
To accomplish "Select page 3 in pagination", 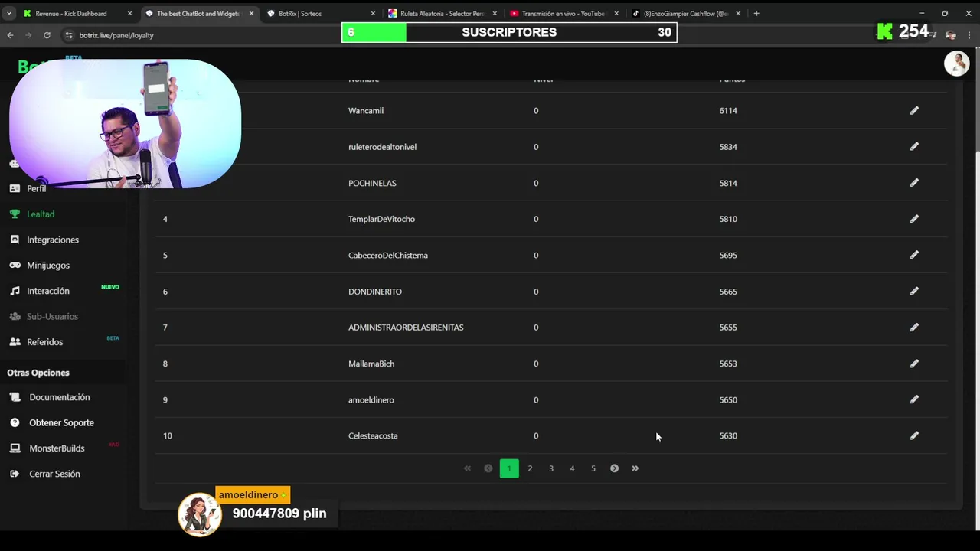I will 551,468.
